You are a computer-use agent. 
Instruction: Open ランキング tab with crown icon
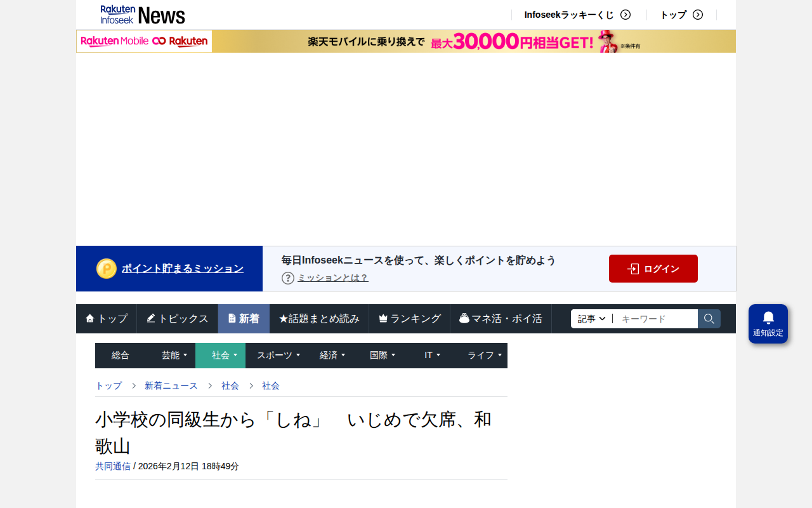410,319
